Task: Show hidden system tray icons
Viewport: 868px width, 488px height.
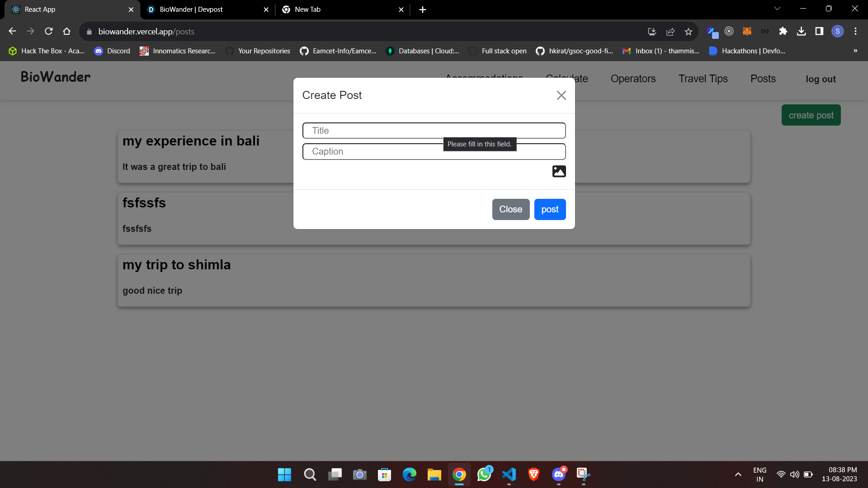Action: click(738, 474)
